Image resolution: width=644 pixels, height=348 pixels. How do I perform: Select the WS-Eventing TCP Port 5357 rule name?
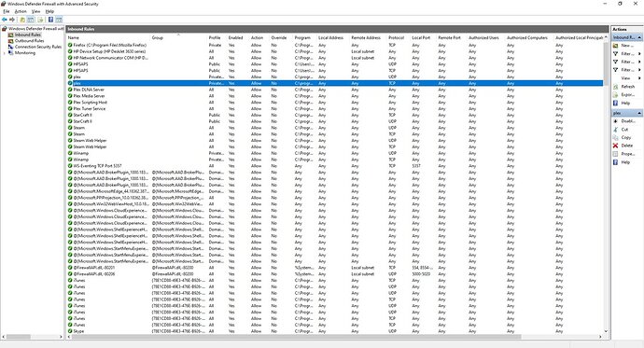[x=97, y=166]
